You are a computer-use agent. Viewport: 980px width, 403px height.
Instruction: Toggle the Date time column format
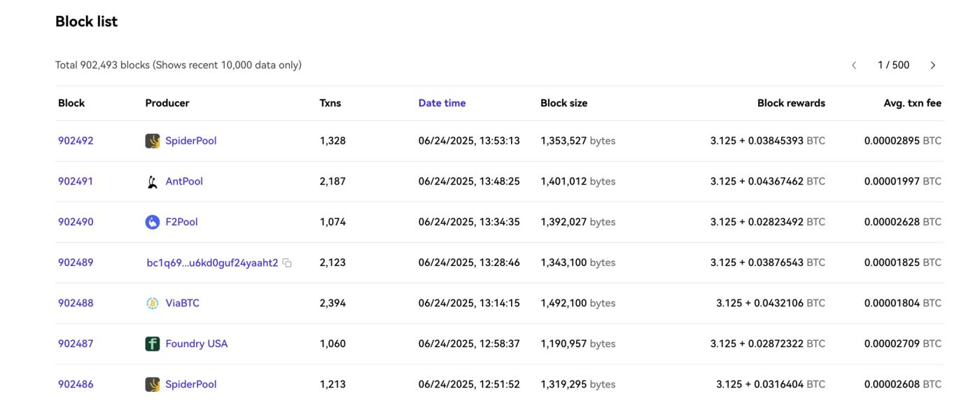pos(442,103)
